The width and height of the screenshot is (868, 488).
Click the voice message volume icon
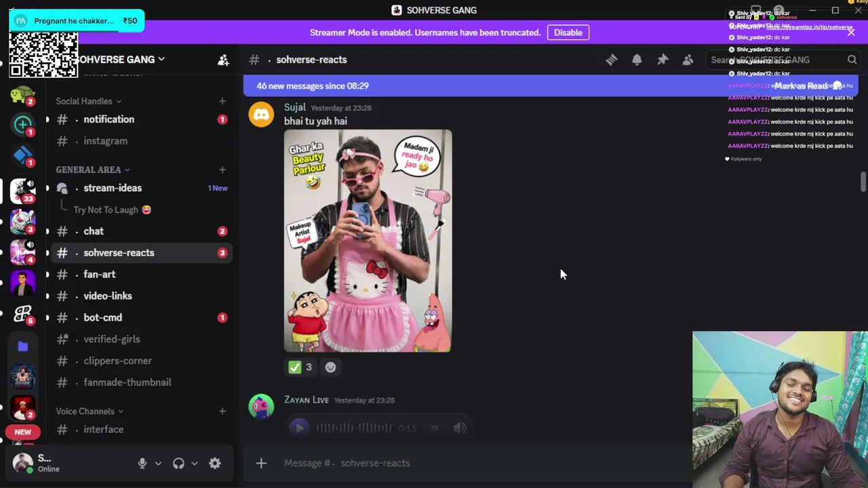pyautogui.click(x=460, y=428)
